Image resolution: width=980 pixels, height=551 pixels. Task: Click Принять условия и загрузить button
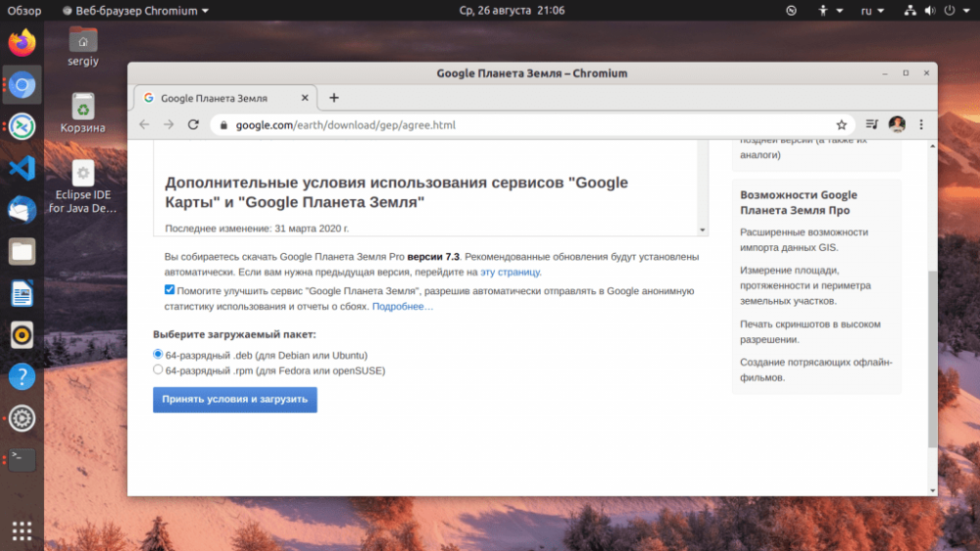[x=235, y=399]
